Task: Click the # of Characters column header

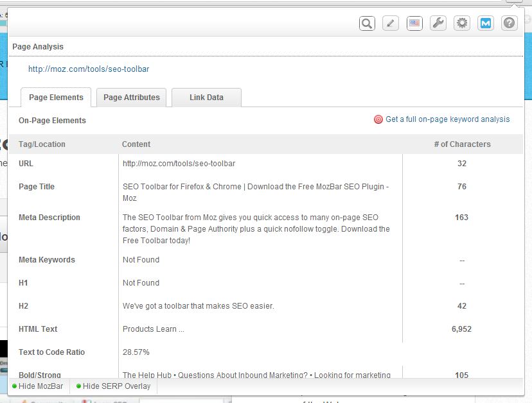Action: coord(462,144)
